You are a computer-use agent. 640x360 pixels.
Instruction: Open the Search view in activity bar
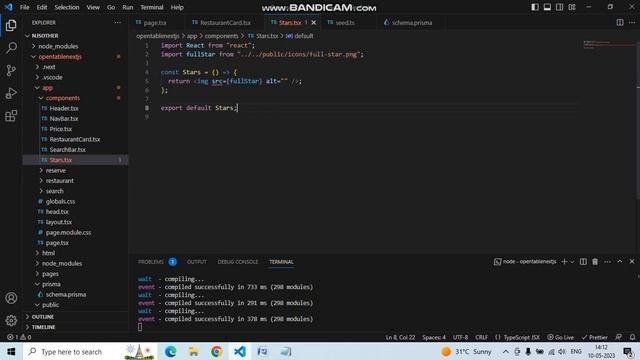coord(11,48)
